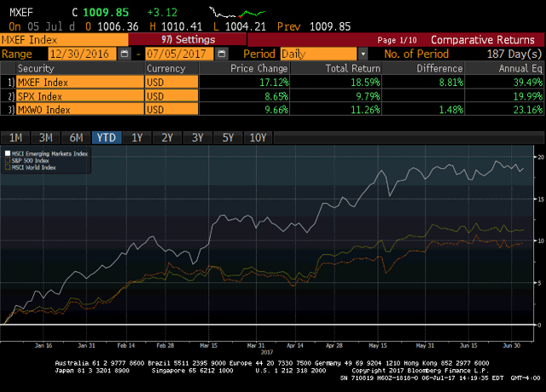Sort by Security column header
This screenshot has width=546, height=392.
80,68
